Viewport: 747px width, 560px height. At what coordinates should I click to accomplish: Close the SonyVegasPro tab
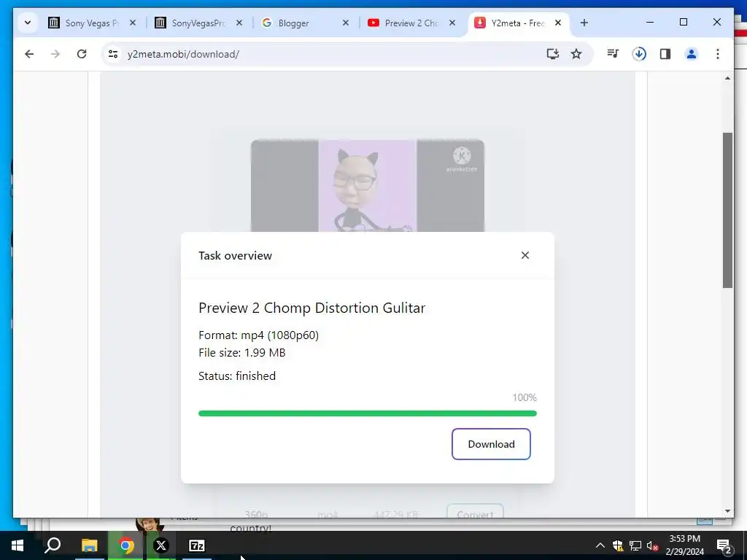tap(239, 23)
